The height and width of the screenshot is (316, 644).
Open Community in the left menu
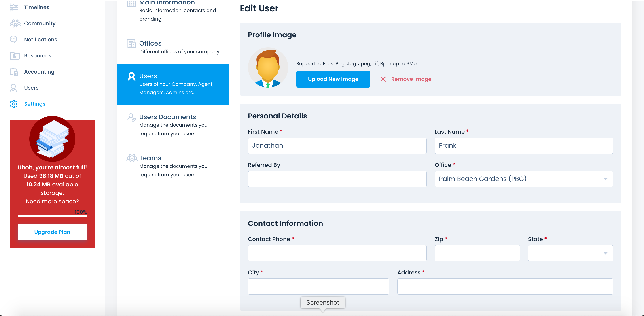pos(40,23)
